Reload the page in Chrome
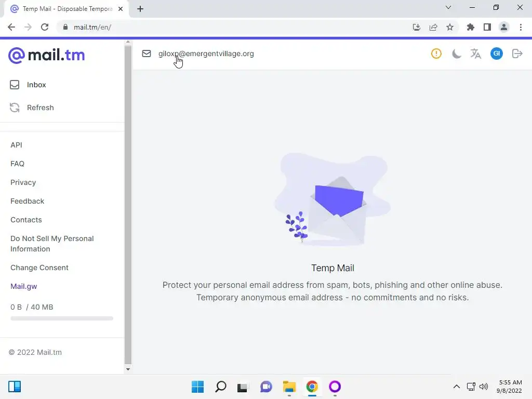Viewport: 532px width, 399px height. [x=45, y=27]
